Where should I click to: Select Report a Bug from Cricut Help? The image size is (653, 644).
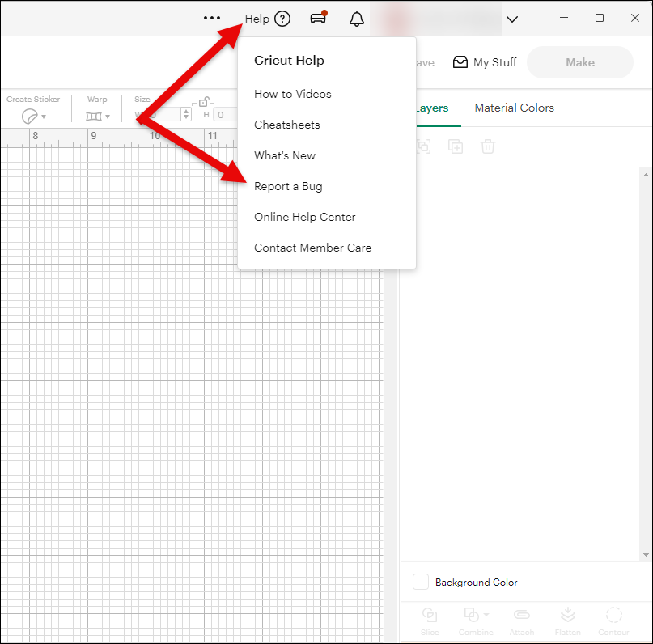tap(288, 186)
